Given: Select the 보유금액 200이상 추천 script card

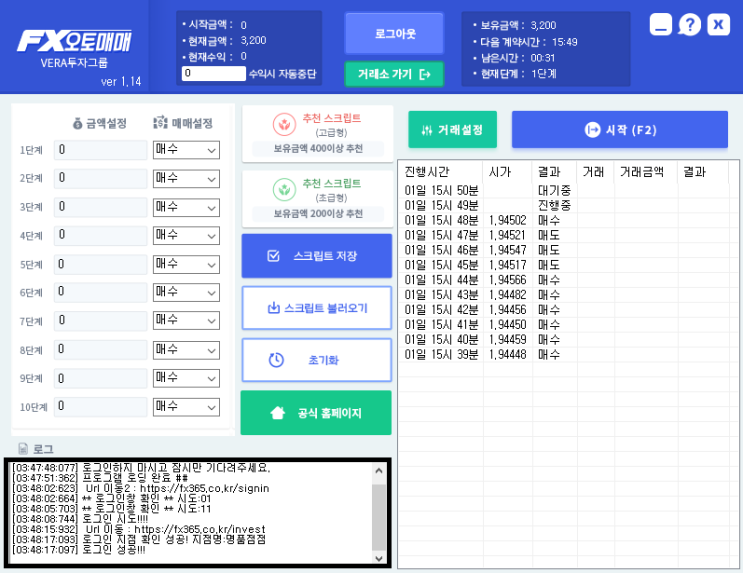Looking at the screenshot, I should point(317,199).
